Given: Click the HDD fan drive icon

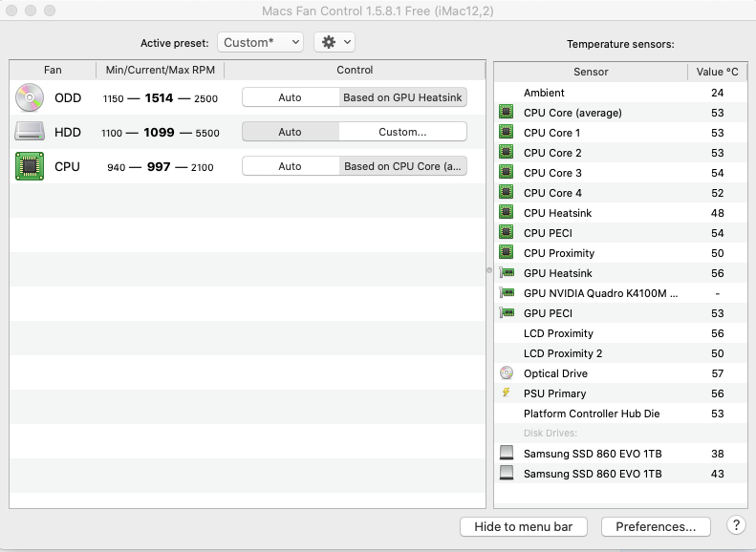Looking at the screenshot, I should (x=30, y=132).
